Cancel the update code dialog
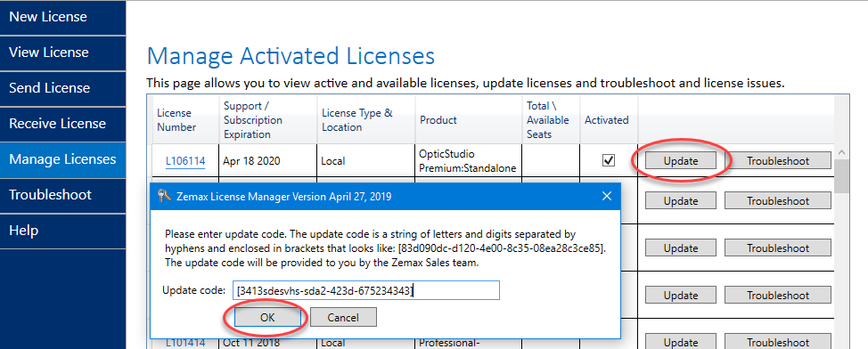868x349 pixels. [x=343, y=318]
